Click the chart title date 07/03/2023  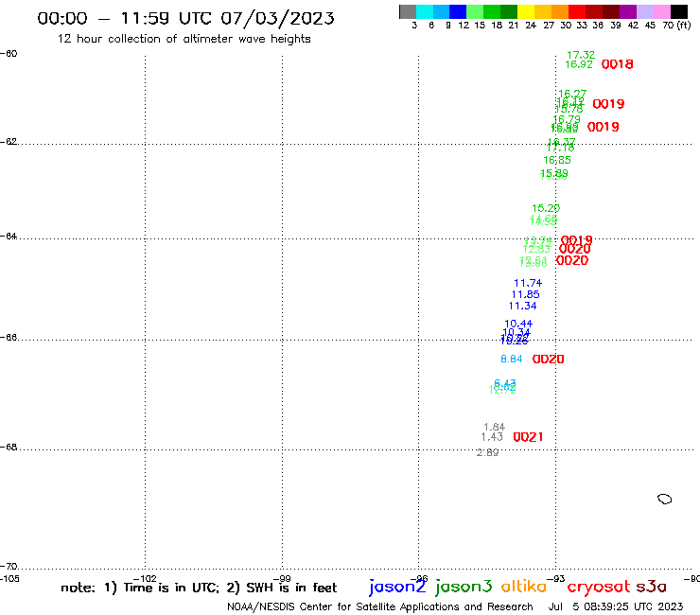pyautogui.click(x=277, y=18)
